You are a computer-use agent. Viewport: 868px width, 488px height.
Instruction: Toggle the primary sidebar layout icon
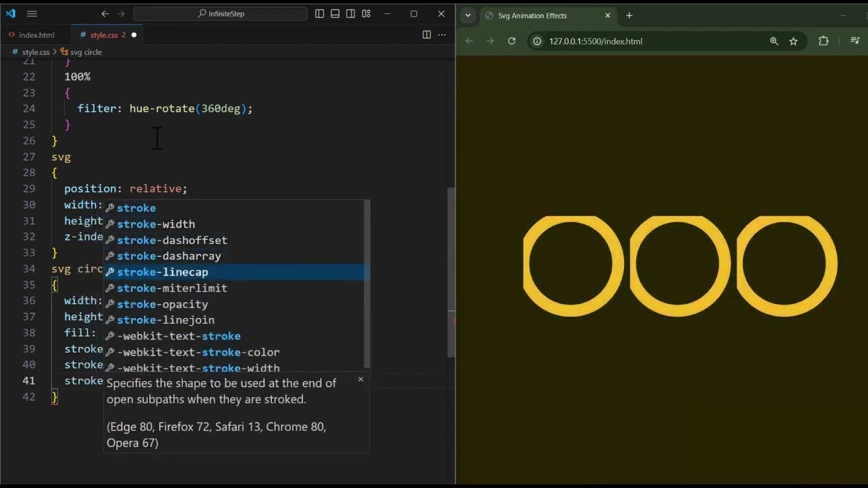pos(319,14)
